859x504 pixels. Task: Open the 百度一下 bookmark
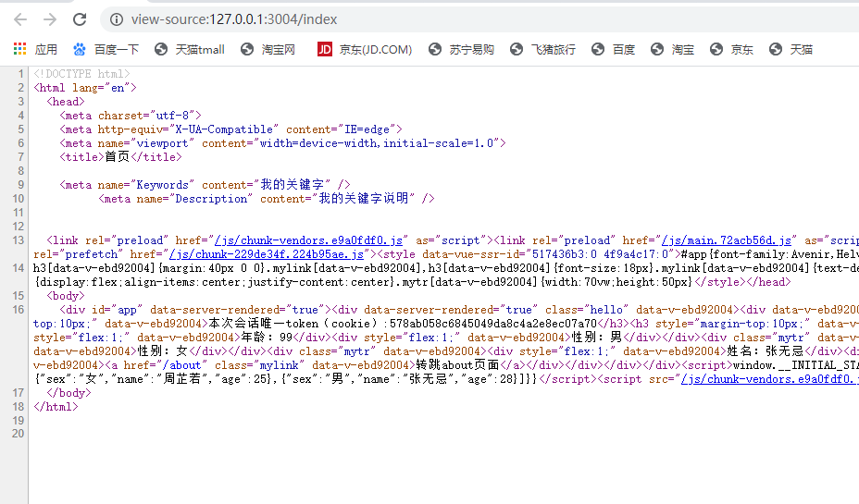pos(106,49)
